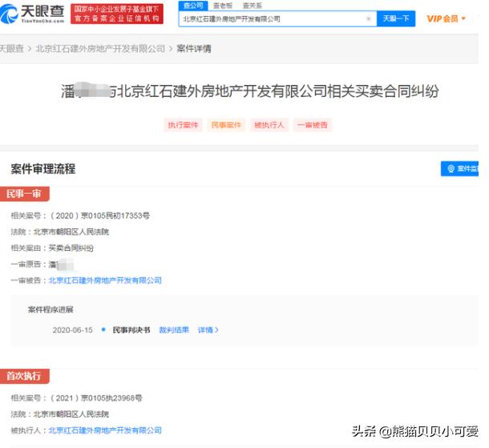489x448 pixels.
Task: Click the 案件审理流程 heading
Action: pos(43,168)
